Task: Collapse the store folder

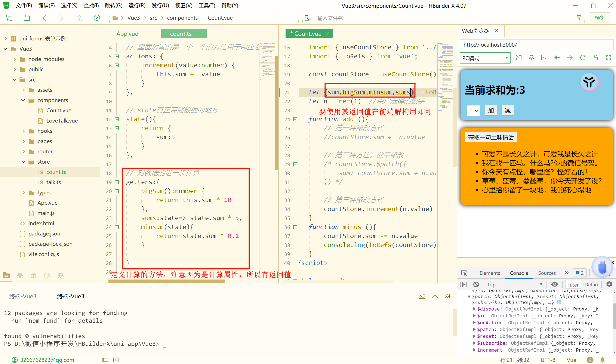Action: pyautogui.click(x=23, y=162)
